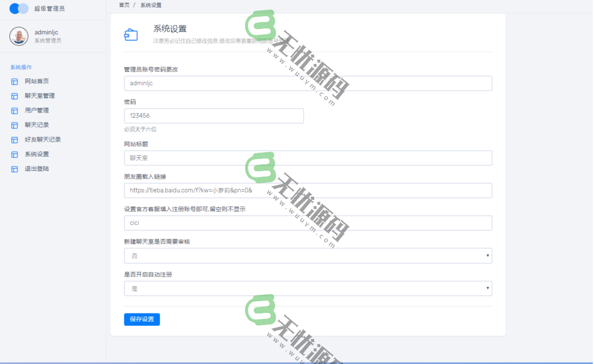Click the customer service field containing cici
Image resolution: width=594 pixels, height=364 pixels.
pyautogui.click(x=307, y=223)
